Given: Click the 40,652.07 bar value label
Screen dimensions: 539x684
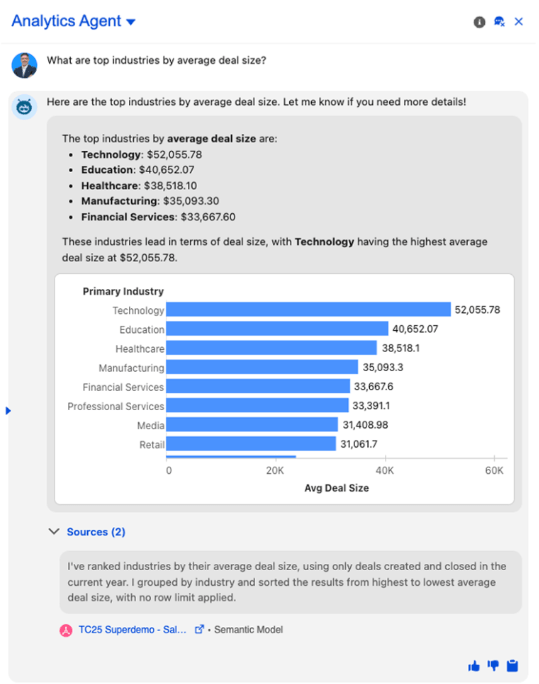Looking at the screenshot, I should pyautogui.click(x=415, y=329).
